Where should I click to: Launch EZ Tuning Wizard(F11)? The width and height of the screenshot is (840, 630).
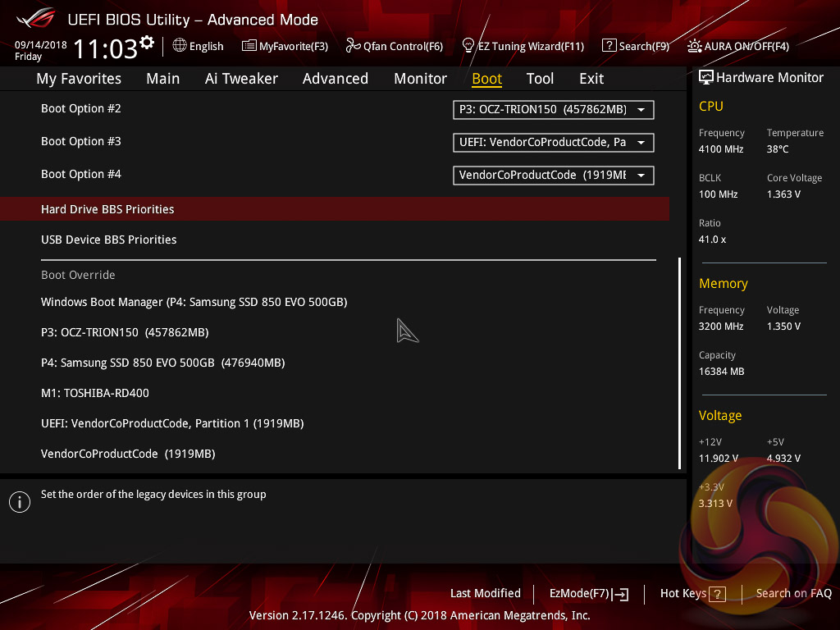point(531,46)
